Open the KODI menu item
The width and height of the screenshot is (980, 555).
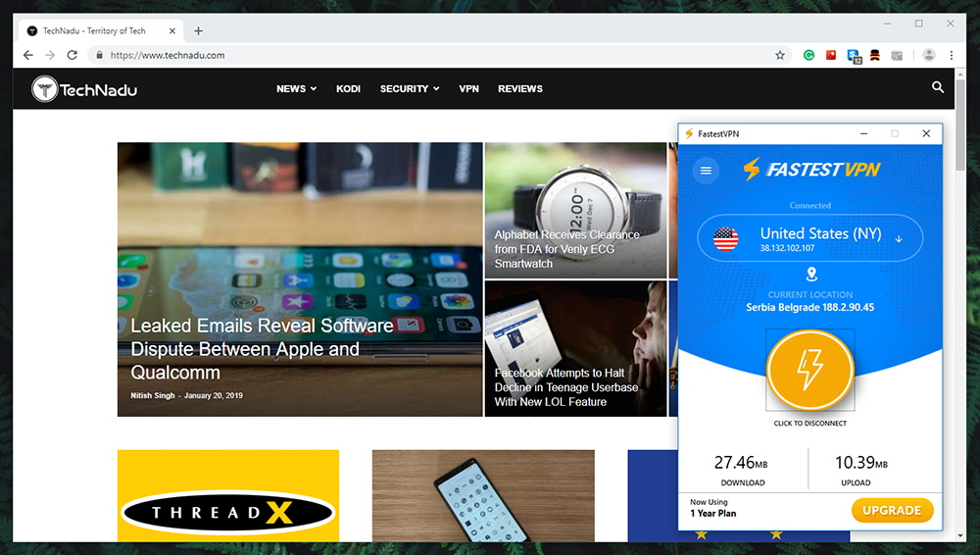348,89
